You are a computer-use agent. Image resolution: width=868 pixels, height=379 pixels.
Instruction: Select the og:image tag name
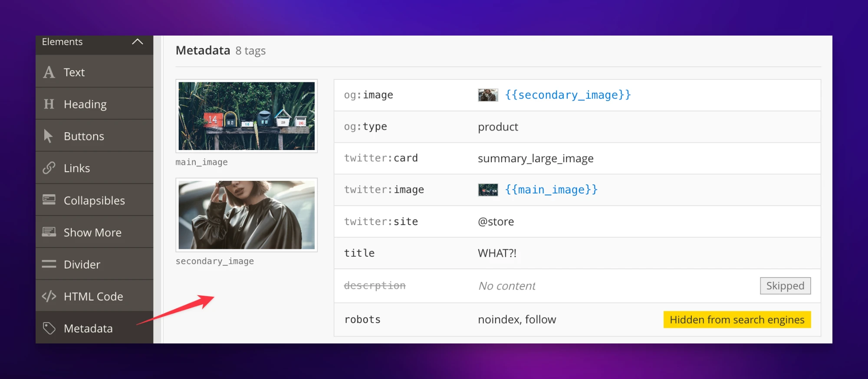coord(368,95)
